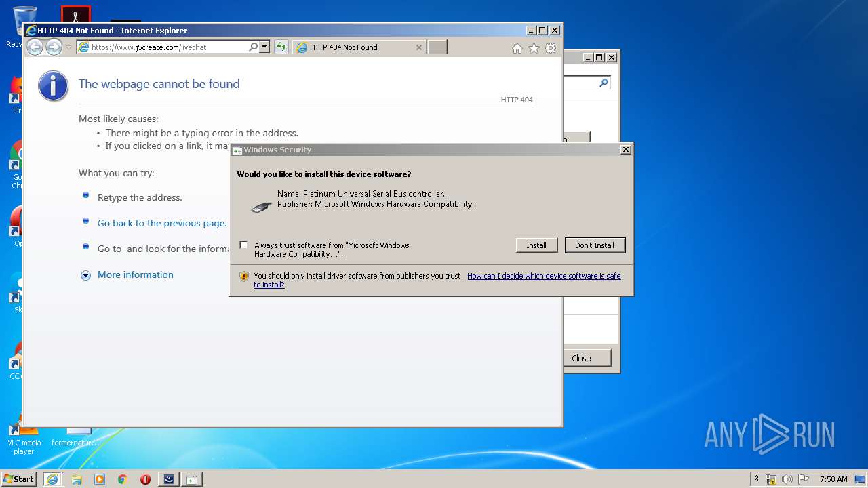Show hidden system tray icons
Image resolution: width=868 pixels, height=488 pixels.
click(x=756, y=479)
